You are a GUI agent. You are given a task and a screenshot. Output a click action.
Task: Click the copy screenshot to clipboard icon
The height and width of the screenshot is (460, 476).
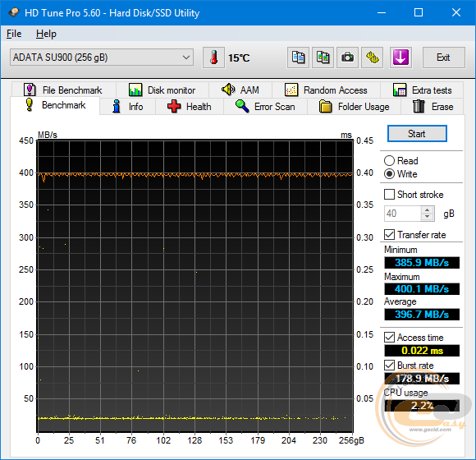323,57
